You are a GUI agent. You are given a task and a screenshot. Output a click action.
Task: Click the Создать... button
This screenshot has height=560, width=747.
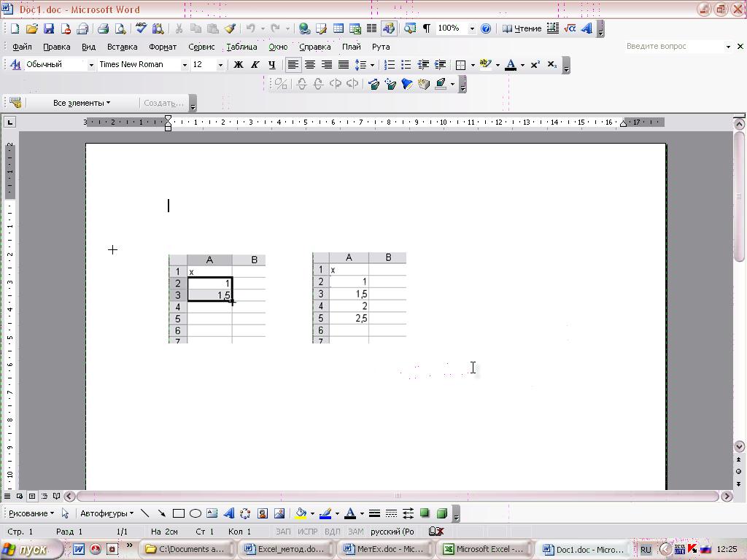pyautogui.click(x=163, y=103)
